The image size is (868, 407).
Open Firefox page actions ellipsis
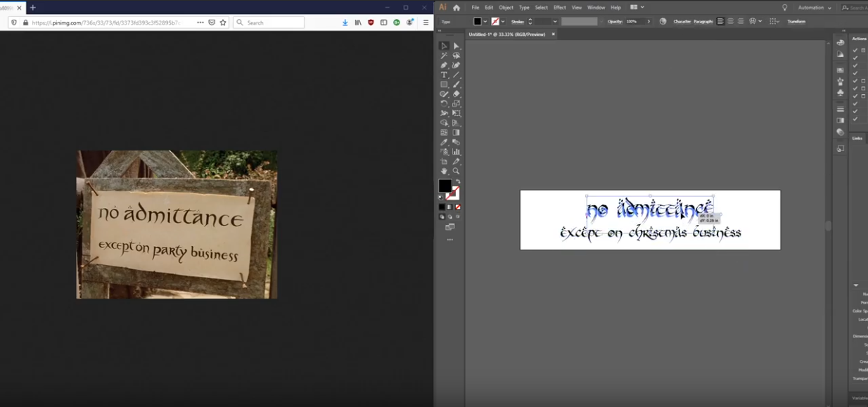coord(200,22)
